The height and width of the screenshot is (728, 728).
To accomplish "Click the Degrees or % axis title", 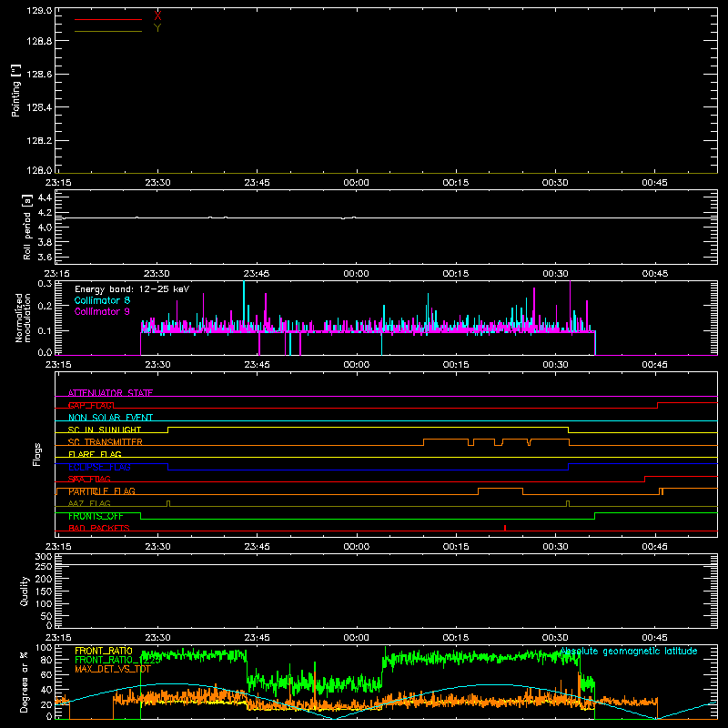I will (x=25, y=682).
